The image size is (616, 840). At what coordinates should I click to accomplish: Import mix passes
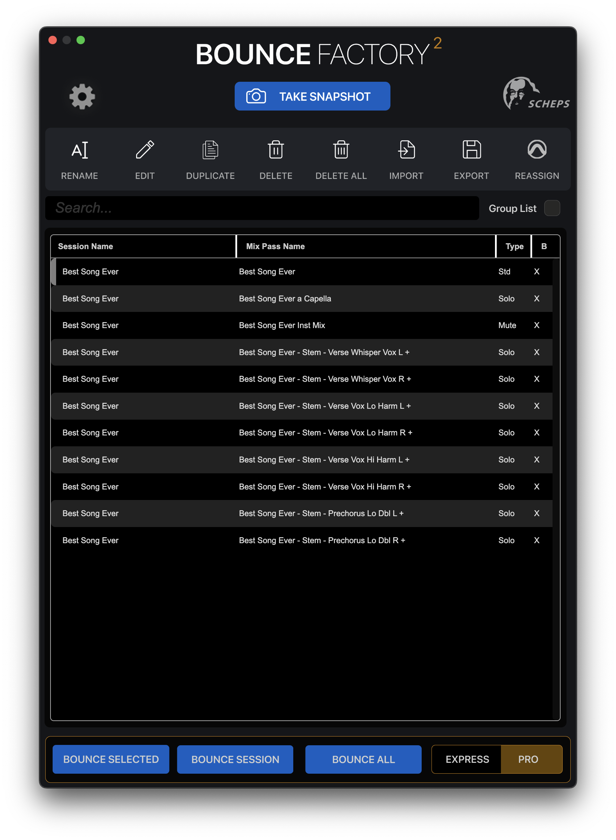pos(406,159)
